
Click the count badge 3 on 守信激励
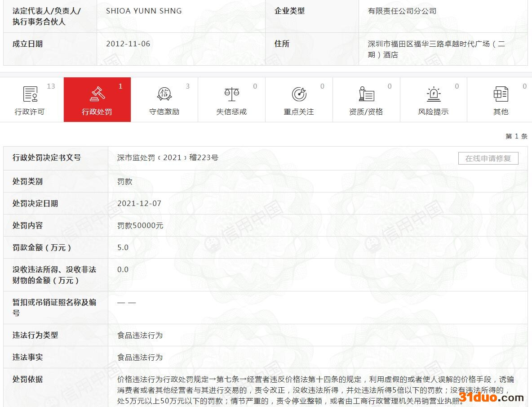[188, 86]
